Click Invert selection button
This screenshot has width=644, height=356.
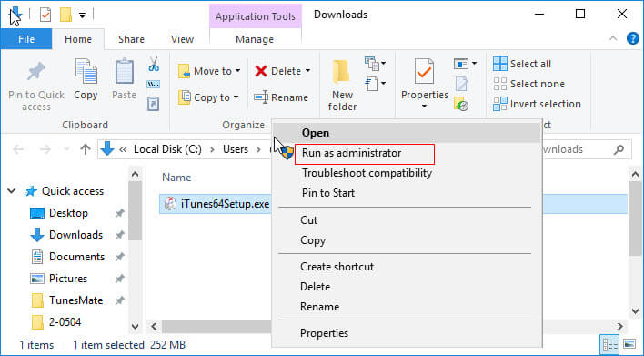pyautogui.click(x=537, y=104)
